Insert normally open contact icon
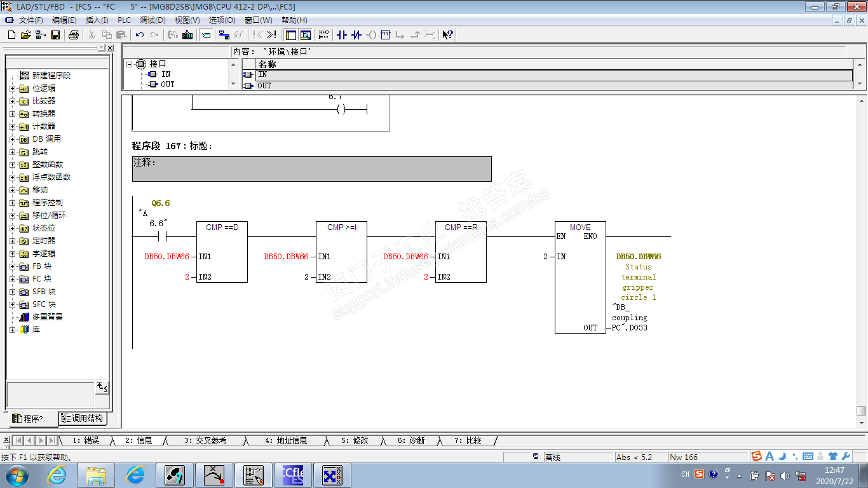The width and height of the screenshot is (868, 488). pyautogui.click(x=342, y=35)
